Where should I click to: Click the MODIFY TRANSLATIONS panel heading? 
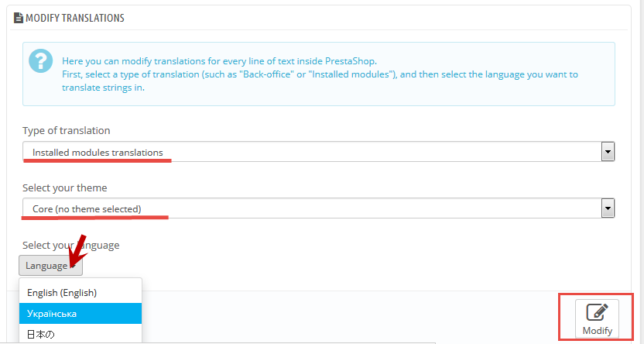click(x=75, y=18)
